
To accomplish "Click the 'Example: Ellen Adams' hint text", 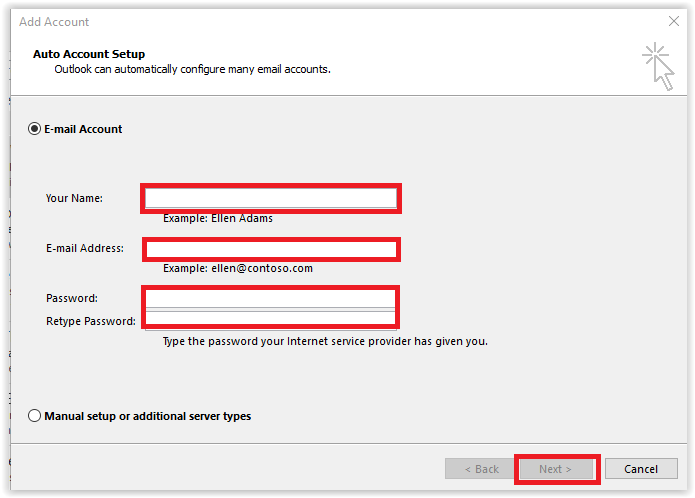I will click(218, 218).
